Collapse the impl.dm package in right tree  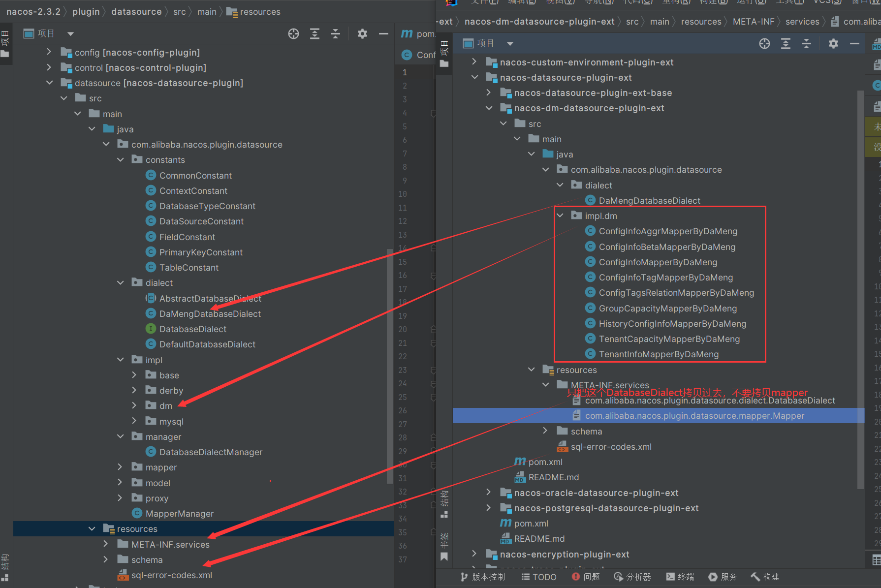pyautogui.click(x=560, y=216)
